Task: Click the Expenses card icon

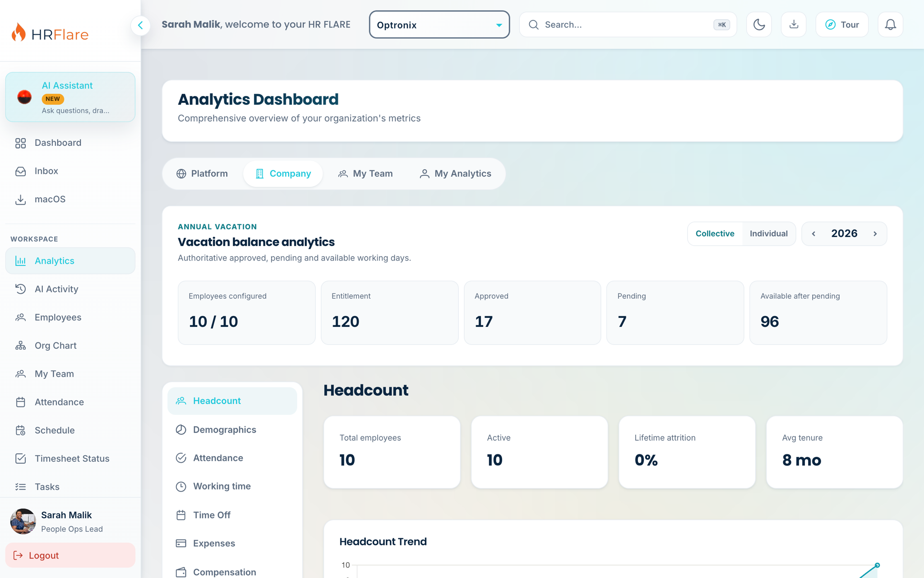Action: (x=181, y=543)
